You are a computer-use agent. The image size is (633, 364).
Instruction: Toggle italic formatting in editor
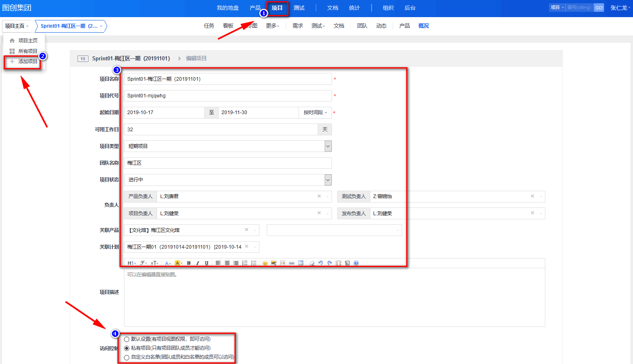(198, 263)
